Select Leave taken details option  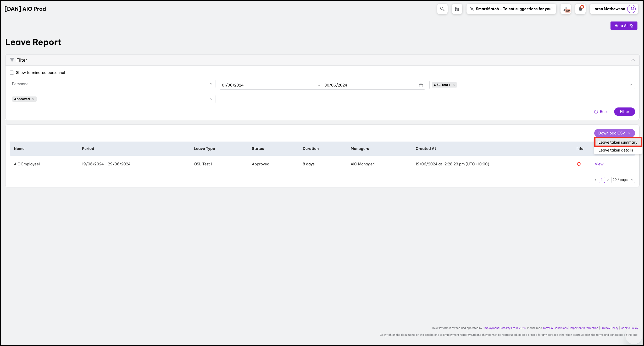coord(615,150)
